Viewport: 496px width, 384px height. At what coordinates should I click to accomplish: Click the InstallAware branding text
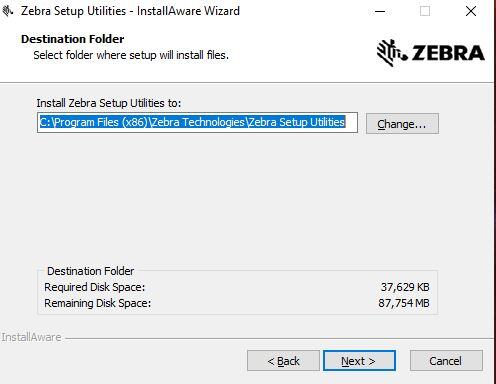(31, 337)
